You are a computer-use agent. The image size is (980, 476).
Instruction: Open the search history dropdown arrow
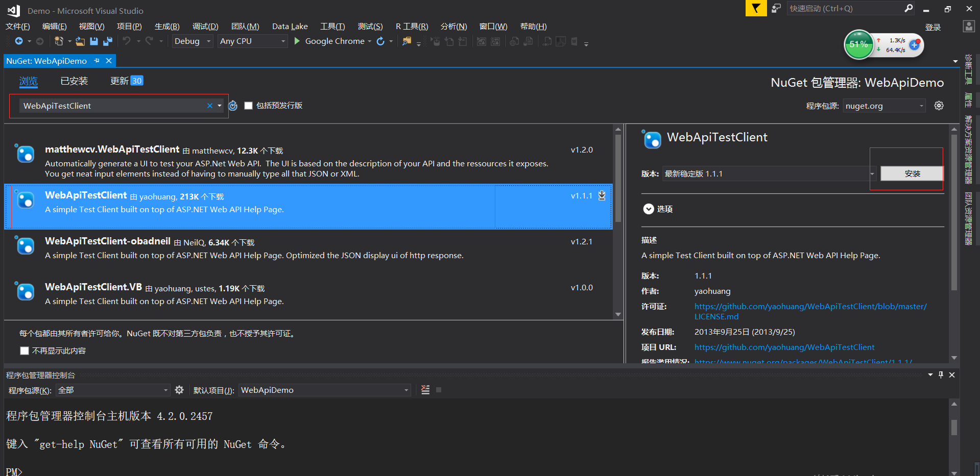coord(220,106)
